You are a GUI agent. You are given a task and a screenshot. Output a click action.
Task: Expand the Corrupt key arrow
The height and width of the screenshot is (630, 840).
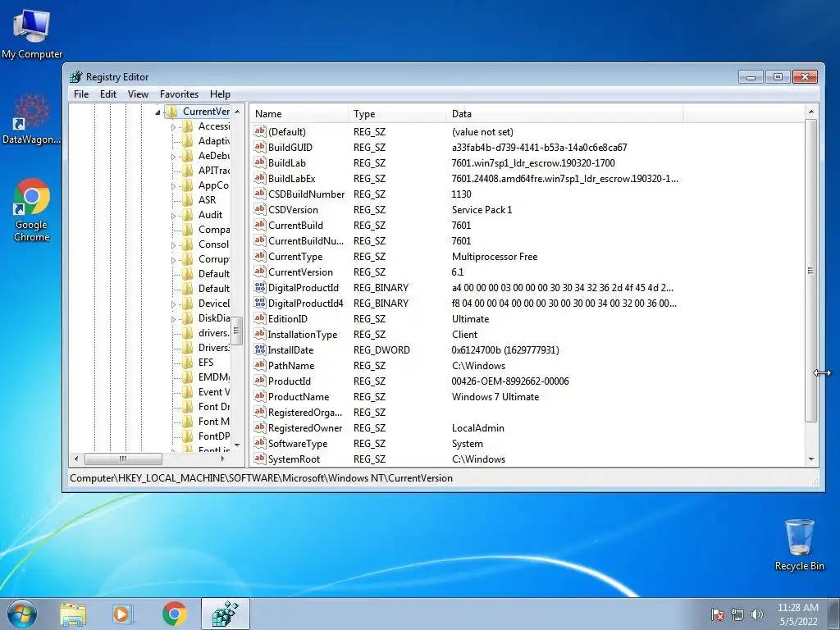point(173,260)
